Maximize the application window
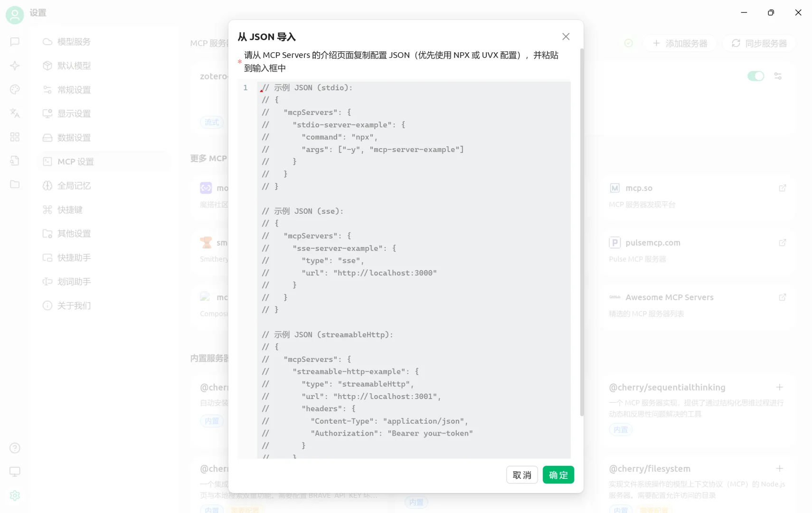The height and width of the screenshot is (513, 812). click(x=771, y=13)
